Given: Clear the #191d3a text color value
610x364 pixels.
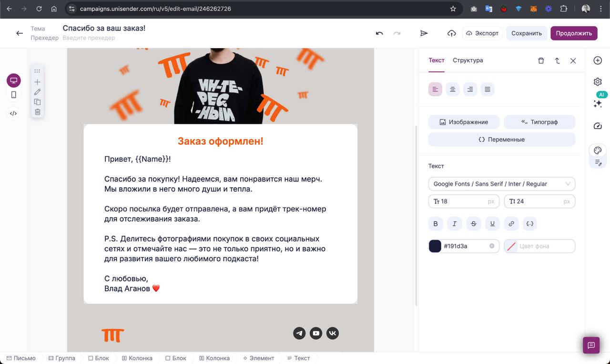Looking at the screenshot, I should point(492,246).
